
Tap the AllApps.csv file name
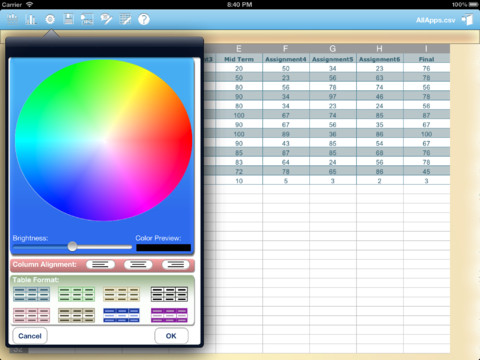click(435, 20)
